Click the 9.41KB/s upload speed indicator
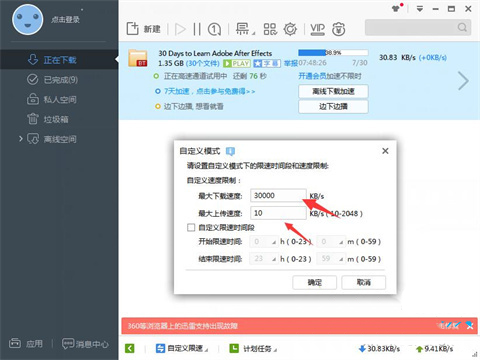This screenshot has width=480, height=360. (x=435, y=349)
